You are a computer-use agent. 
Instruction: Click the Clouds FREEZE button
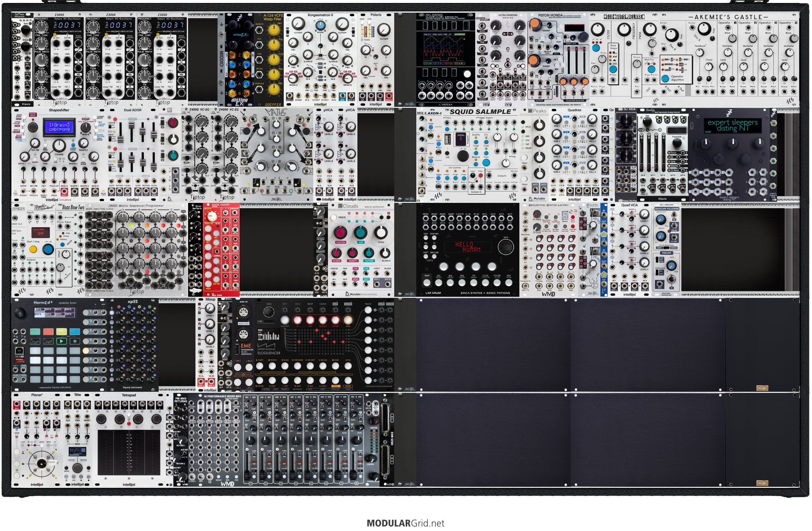[334, 218]
